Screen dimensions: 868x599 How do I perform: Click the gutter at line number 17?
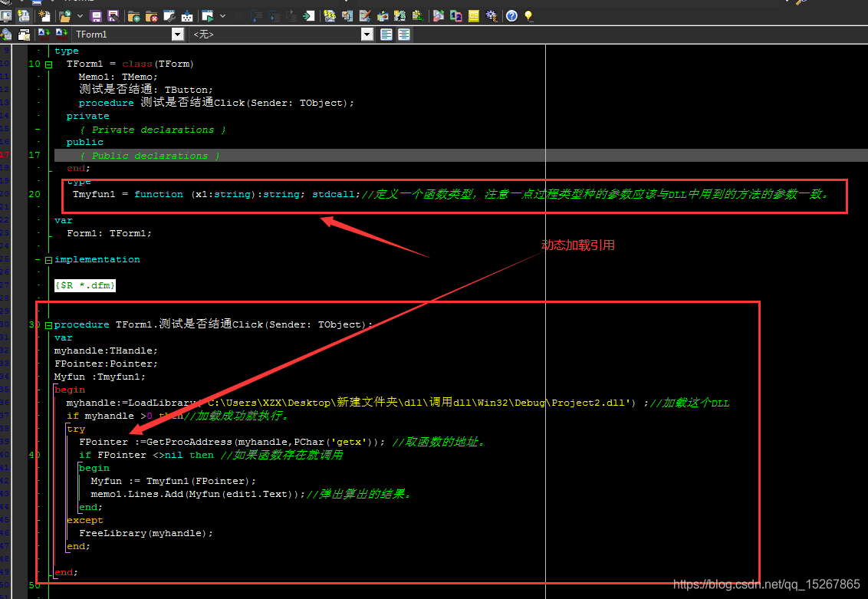[x=35, y=155]
